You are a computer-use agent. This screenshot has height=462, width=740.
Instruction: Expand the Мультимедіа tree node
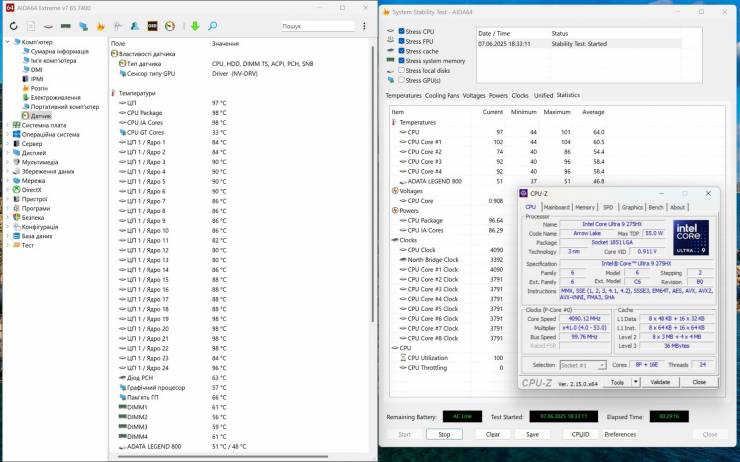pos(8,162)
